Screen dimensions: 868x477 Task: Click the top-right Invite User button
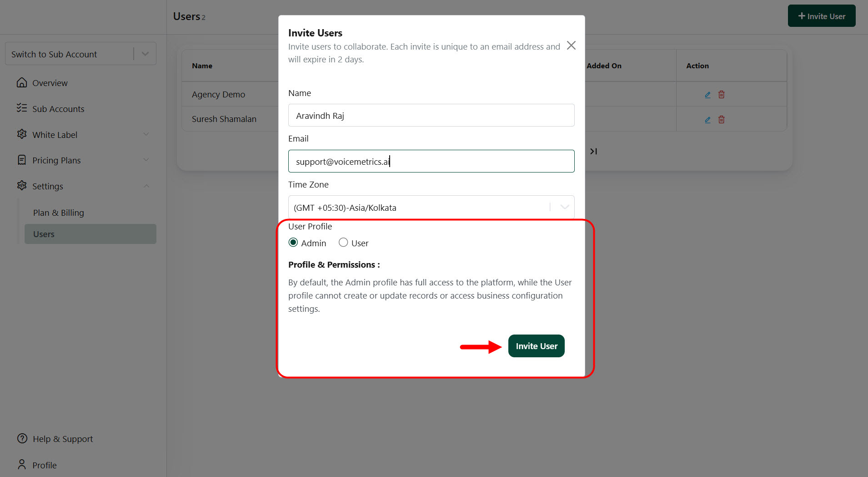coord(822,16)
